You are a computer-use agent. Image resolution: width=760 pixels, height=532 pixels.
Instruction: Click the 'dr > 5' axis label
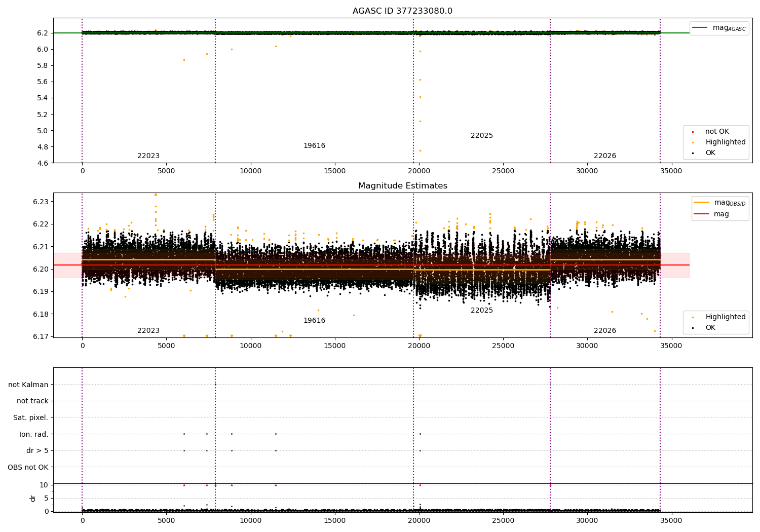(37, 451)
